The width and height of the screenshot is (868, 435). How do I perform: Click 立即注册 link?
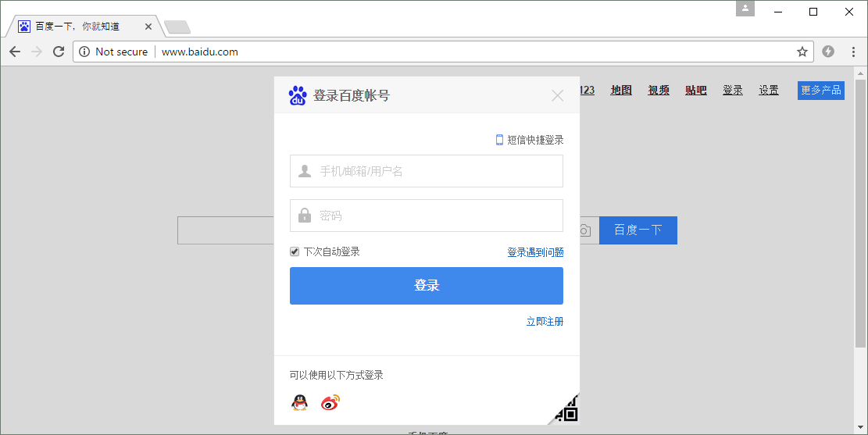click(545, 322)
